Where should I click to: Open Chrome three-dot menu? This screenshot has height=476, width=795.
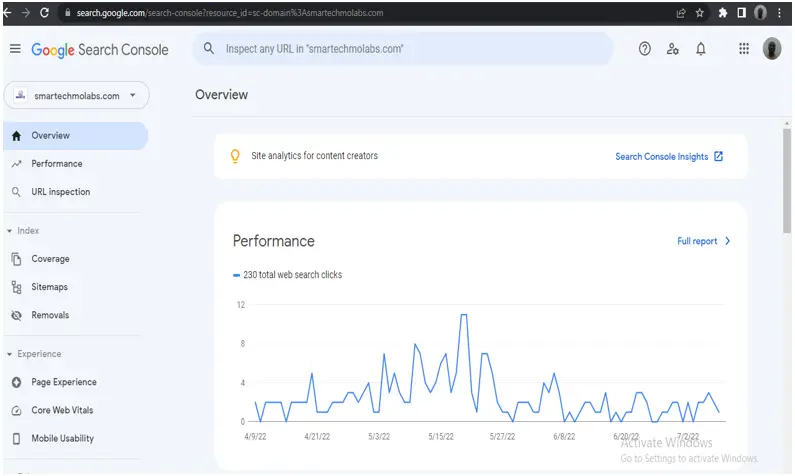[x=779, y=13]
